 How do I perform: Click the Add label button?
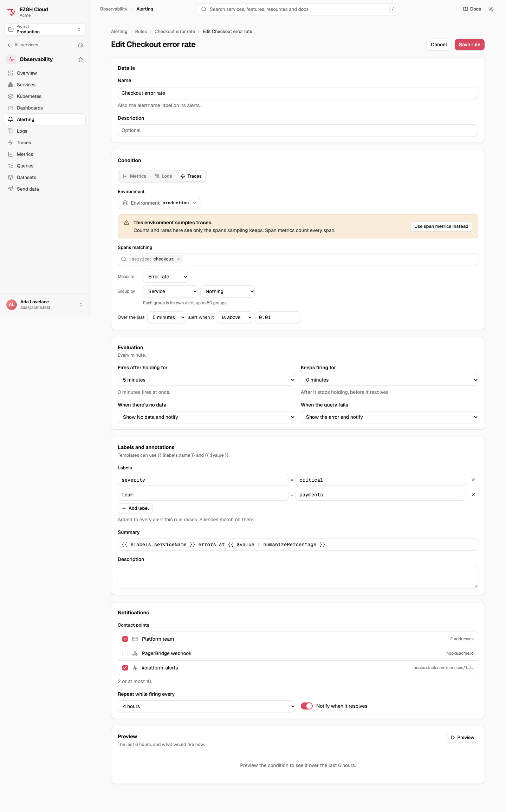pos(135,508)
